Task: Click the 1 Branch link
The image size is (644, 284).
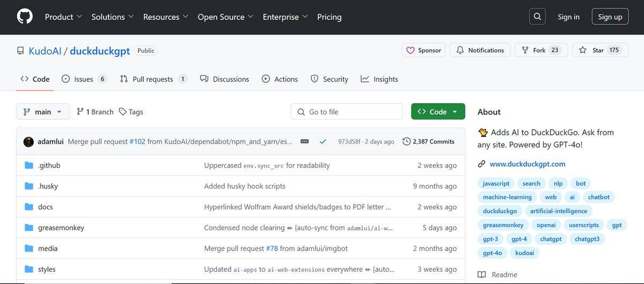Action: (94, 112)
